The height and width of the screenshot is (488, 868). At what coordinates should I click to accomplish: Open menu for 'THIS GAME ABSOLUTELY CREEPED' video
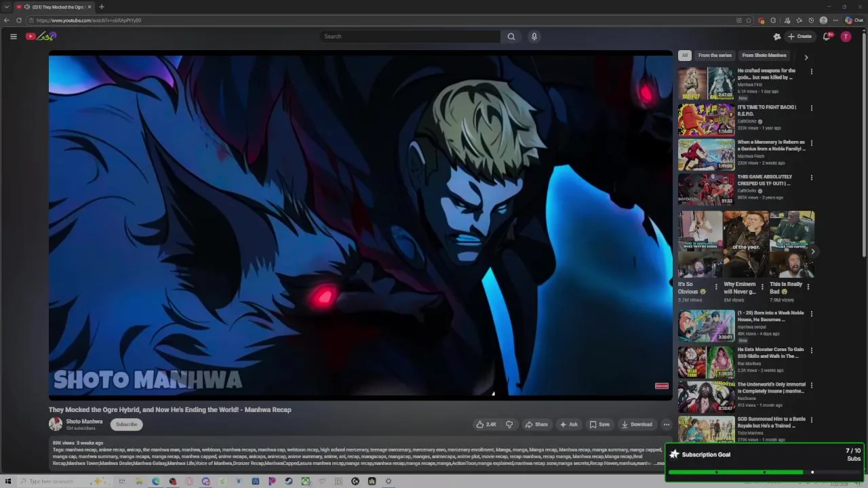click(x=811, y=178)
